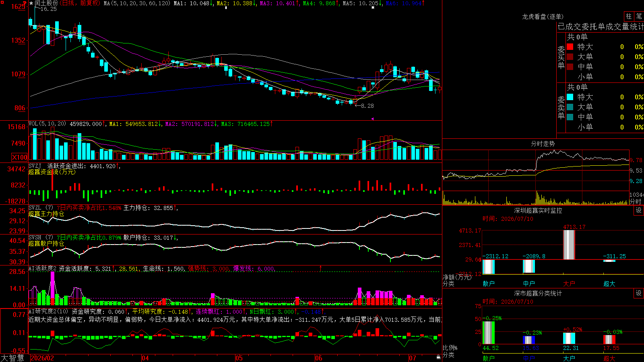
Task: Select dark red 大单 swatch in 委买单 section
Action: tap(570, 57)
